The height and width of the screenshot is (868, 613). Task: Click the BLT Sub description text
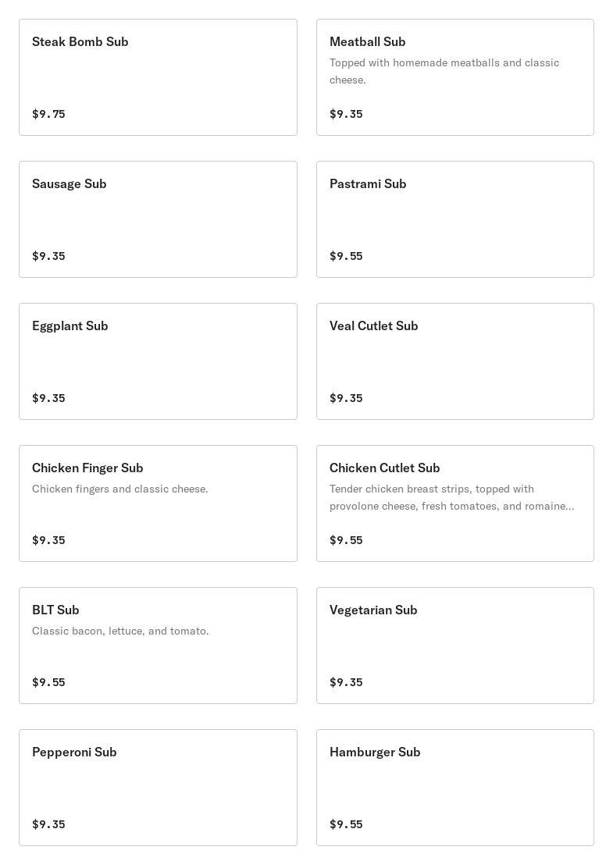(120, 631)
